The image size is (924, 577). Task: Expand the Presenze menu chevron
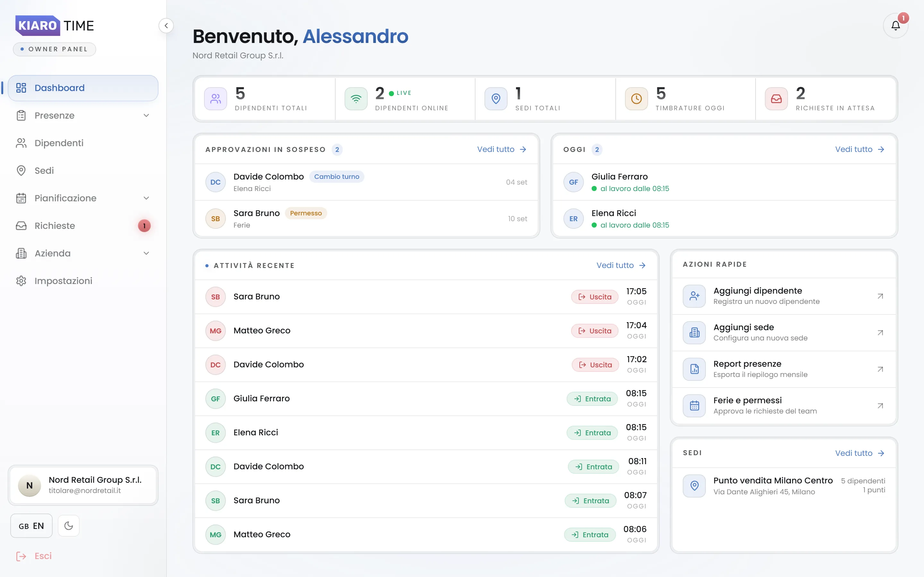[x=146, y=115]
